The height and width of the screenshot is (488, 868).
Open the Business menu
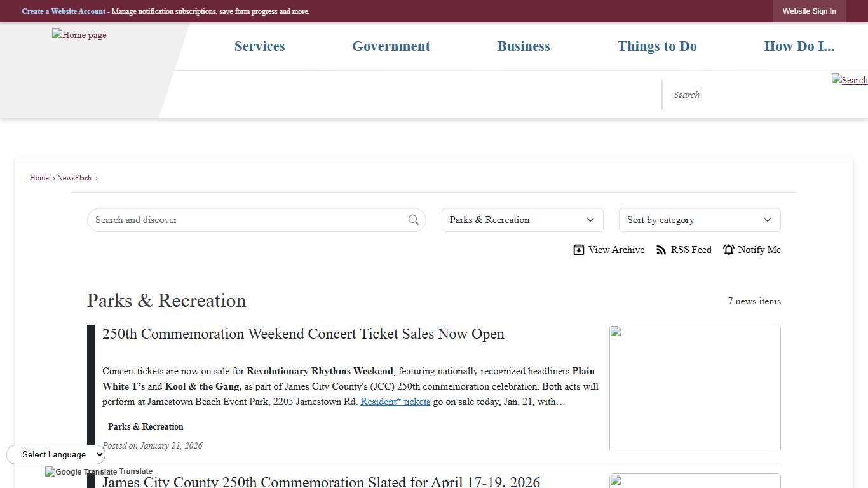coord(524,46)
